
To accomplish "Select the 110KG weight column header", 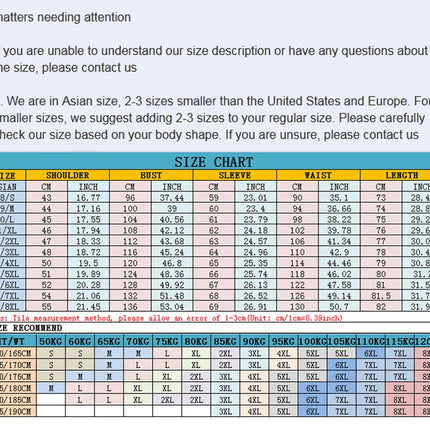I will (x=370, y=341).
